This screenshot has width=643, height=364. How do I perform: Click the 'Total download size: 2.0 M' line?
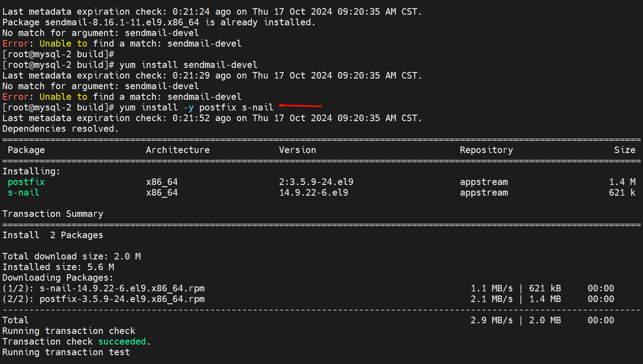pos(71,256)
